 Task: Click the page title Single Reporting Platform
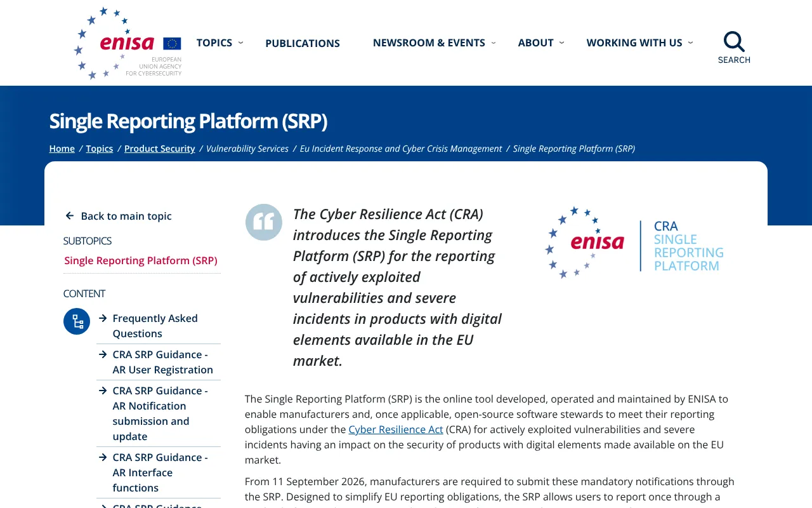point(188,121)
